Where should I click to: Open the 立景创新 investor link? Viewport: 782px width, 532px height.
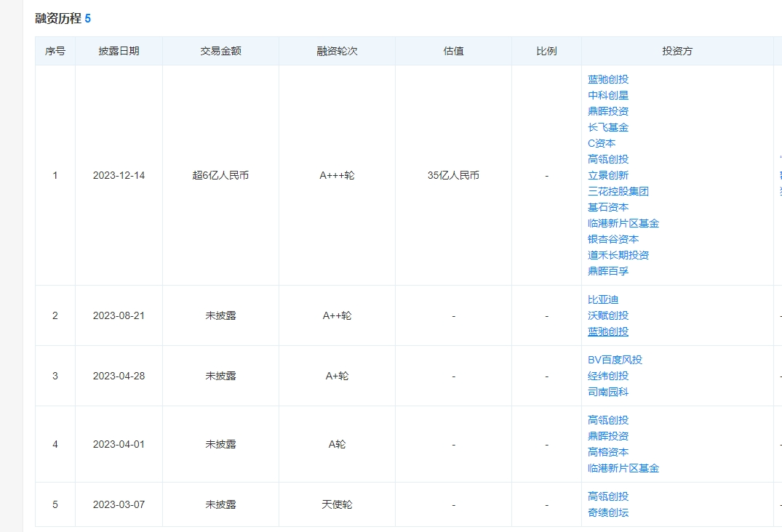(x=608, y=175)
